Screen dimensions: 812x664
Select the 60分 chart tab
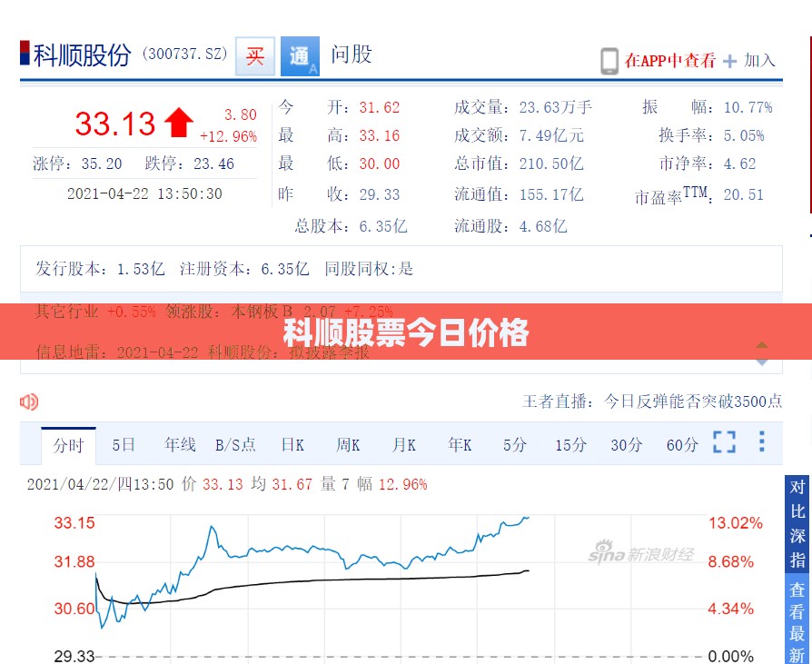coord(682,445)
